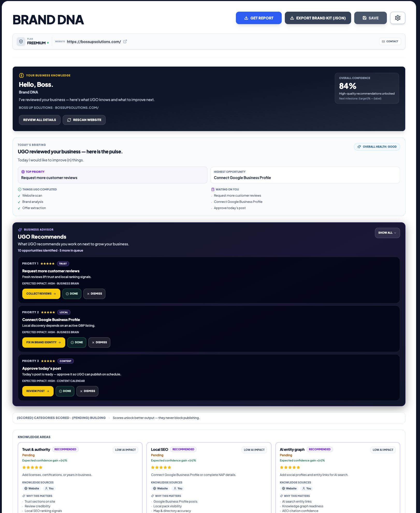The width and height of the screenshot is (420, 513).
Task: Click the Website source chip under AI entity graph
Action: [x=289, y=488]
